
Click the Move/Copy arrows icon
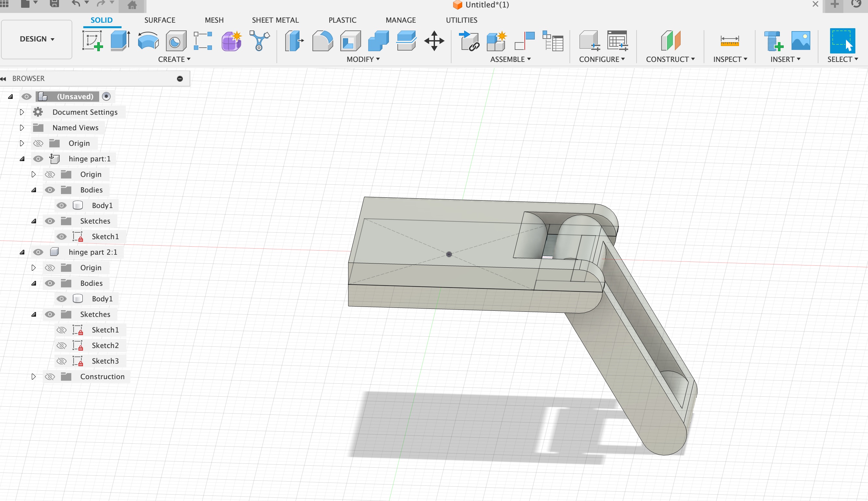point(434,41)
